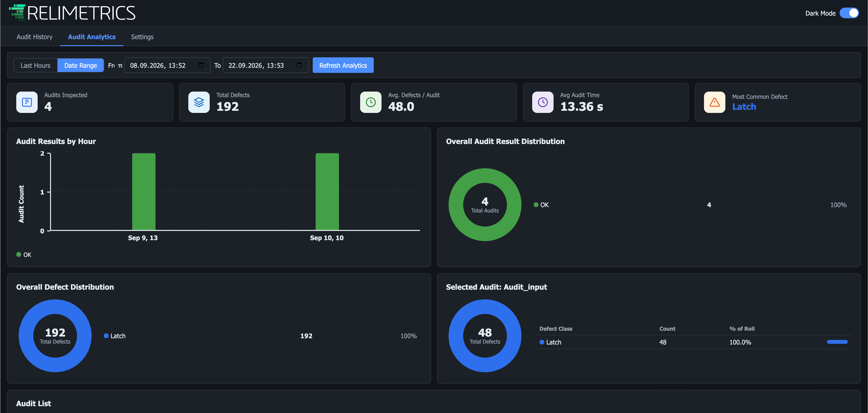Click the From date input field
This screenshot has width=868, height=413.
point(167,65)
